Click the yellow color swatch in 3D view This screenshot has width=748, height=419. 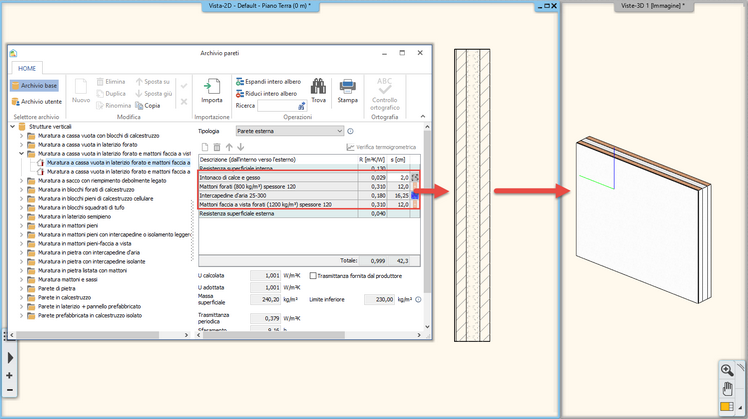[x=727, y=407]
